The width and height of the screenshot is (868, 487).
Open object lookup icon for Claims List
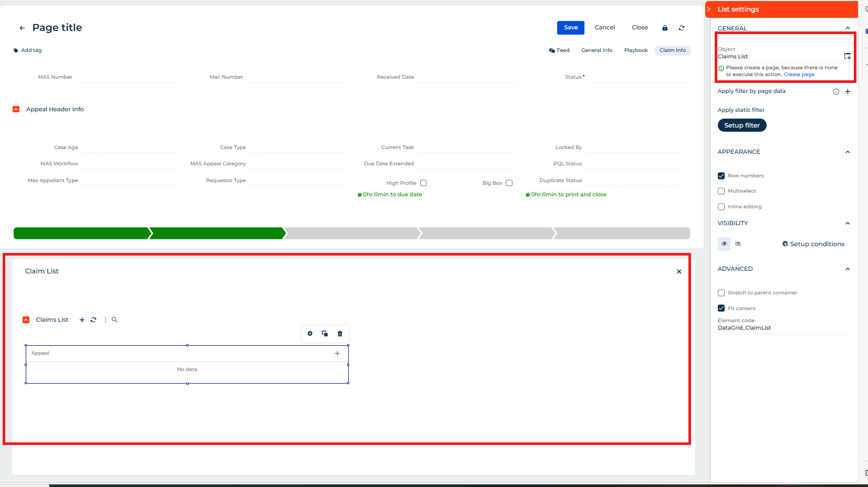[x=847, y=56]
